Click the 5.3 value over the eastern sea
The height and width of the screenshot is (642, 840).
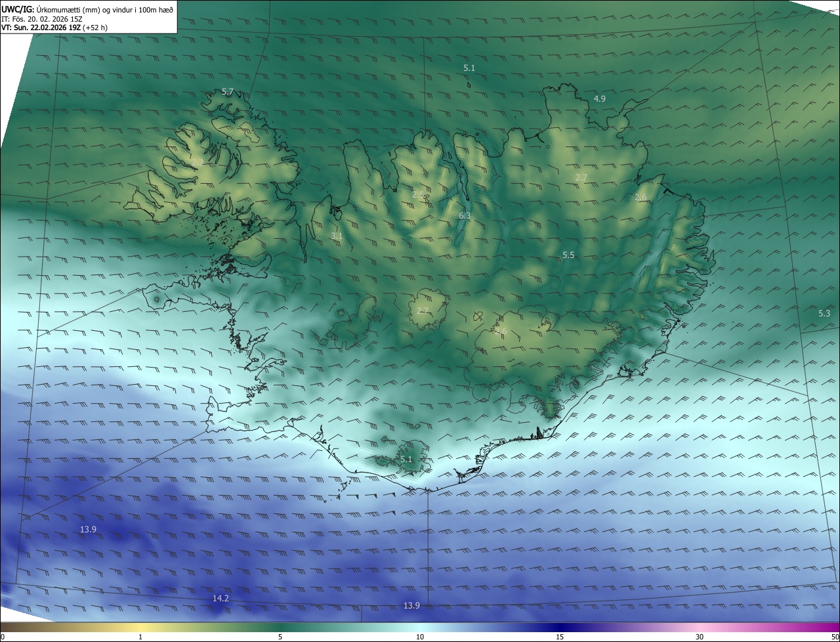pyautogui.click(x=824, y=313)
